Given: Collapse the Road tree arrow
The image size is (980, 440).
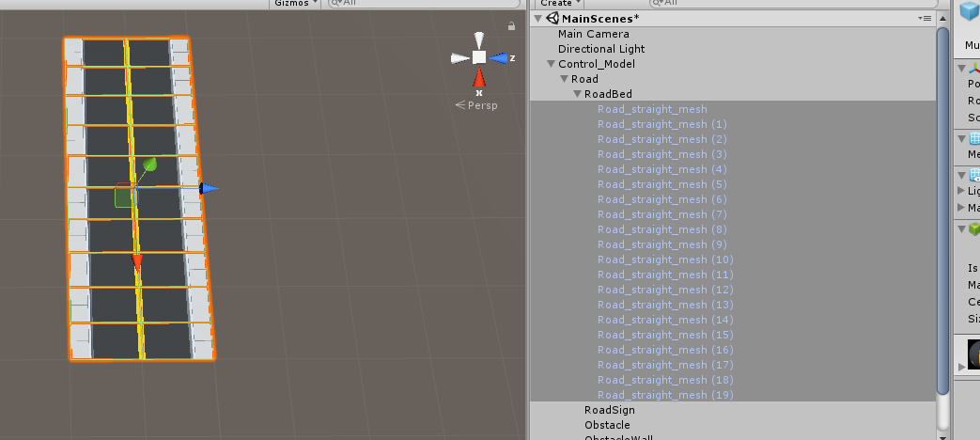Looking at the screenshot, I should pos(564,79).
